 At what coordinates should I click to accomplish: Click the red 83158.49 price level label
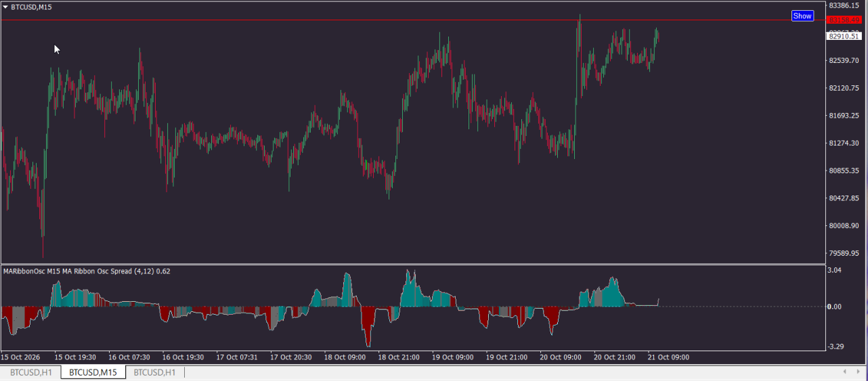pos(844,20)
